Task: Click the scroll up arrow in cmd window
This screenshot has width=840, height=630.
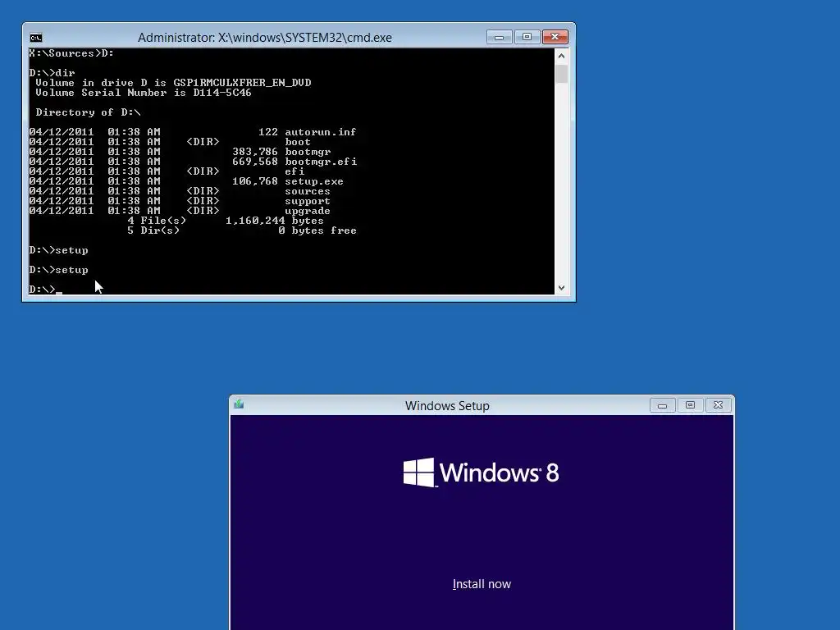Action: click(x=561, y=56)
